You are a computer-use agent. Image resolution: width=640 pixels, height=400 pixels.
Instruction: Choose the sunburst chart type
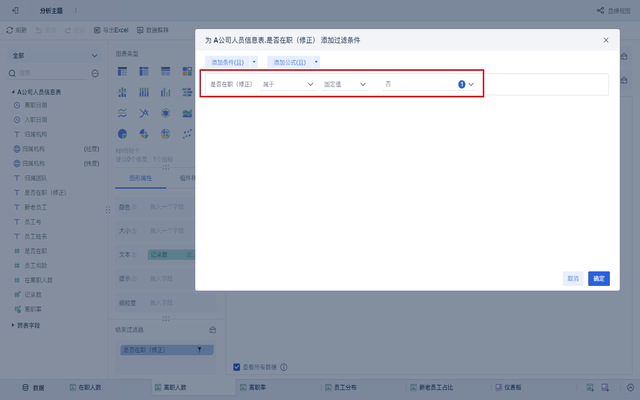(x=165, y=134)
